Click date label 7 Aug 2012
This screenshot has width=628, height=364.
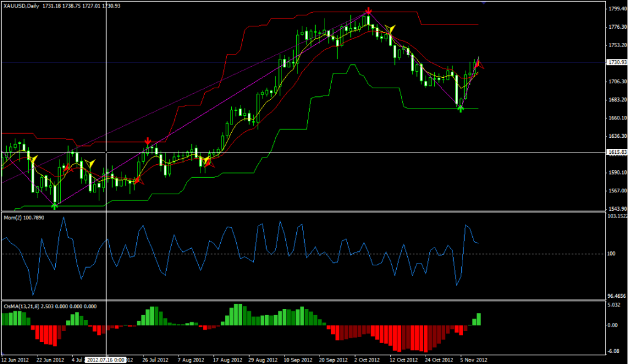[191, 360]
